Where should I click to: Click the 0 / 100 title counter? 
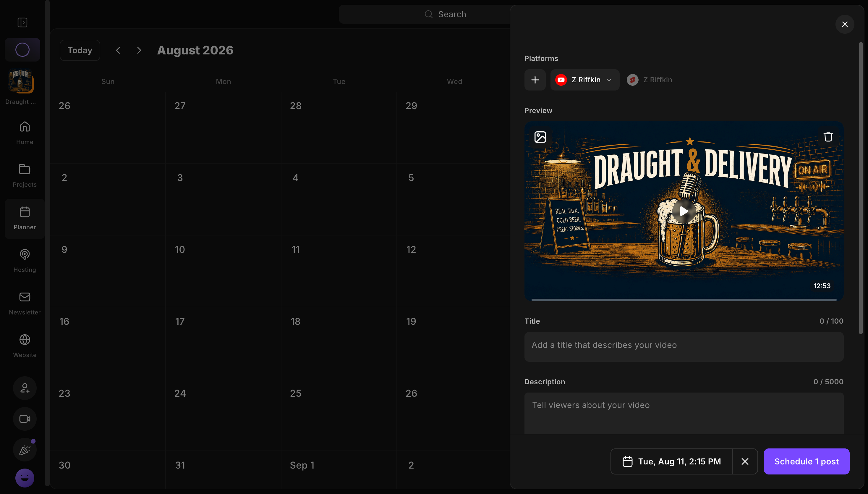(831, 321)
